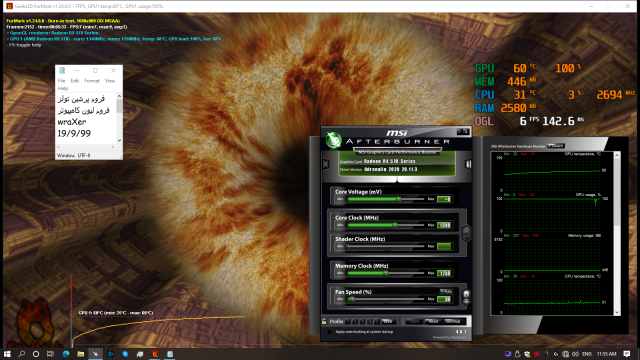Enable Apply overclocking at system startup
This screenshot has height=360, width=640.
coord(329,332)
